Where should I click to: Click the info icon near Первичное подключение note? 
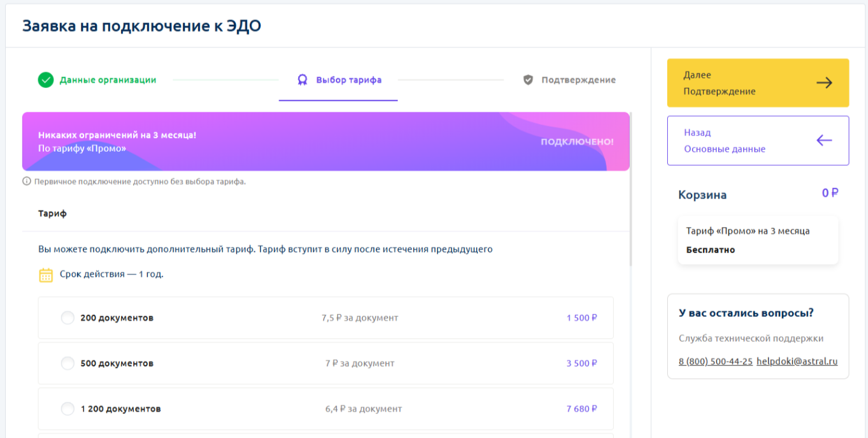pos(27,181)
